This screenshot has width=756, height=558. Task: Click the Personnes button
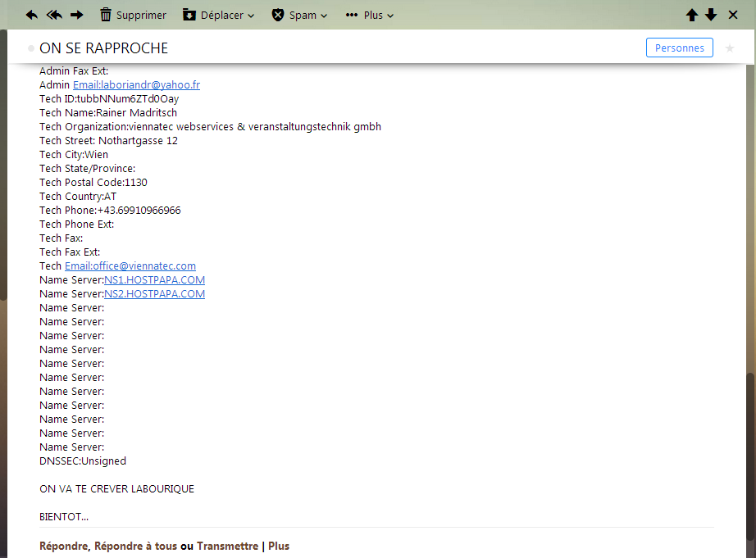679,48
